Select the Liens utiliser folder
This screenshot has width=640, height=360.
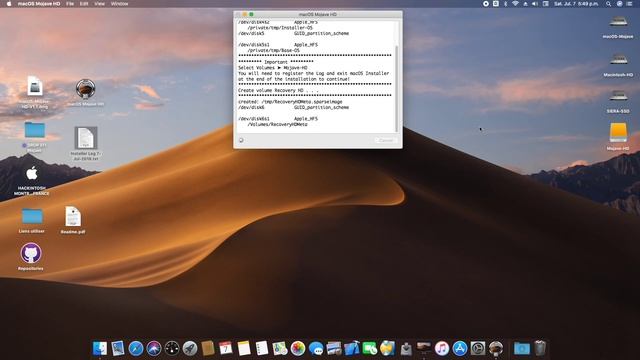click(32, 216)
